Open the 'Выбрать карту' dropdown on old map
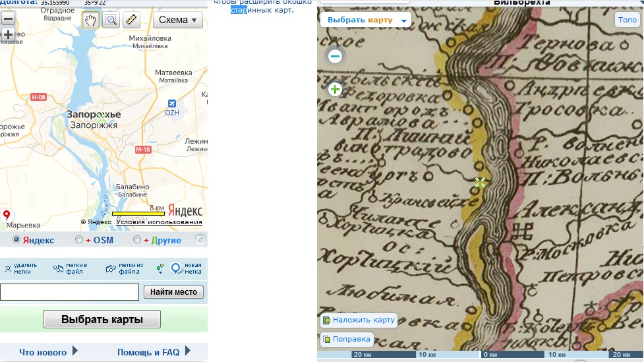Viewport: 644px width, 362px height. pyautogui.click(x=365, y=20)
